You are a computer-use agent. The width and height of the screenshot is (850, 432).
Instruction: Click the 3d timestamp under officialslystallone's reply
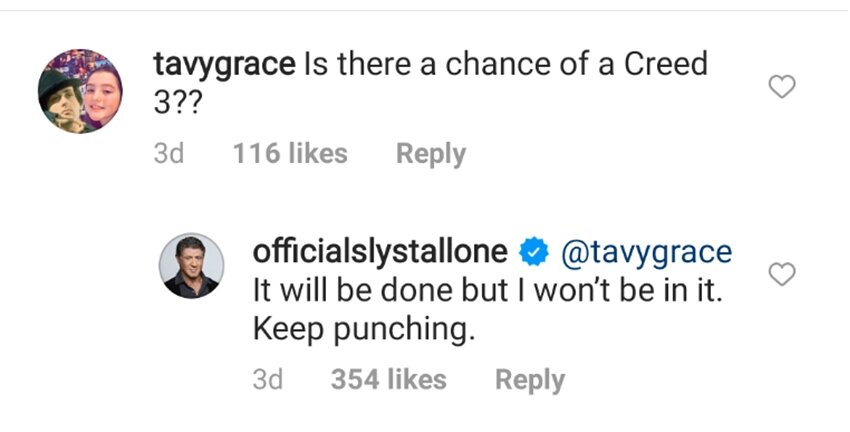click(269, 380)
